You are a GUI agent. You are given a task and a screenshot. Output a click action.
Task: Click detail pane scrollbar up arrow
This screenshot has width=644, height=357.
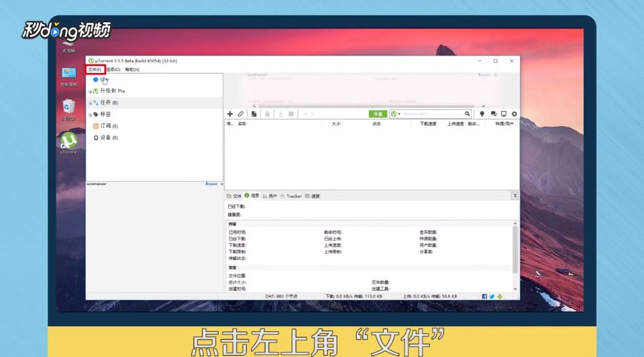(x=515, y=224)
